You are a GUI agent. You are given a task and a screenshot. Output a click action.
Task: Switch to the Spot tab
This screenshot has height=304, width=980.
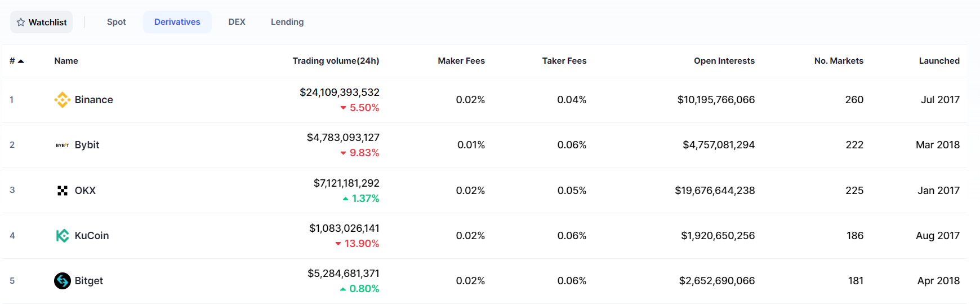[117, 22]
